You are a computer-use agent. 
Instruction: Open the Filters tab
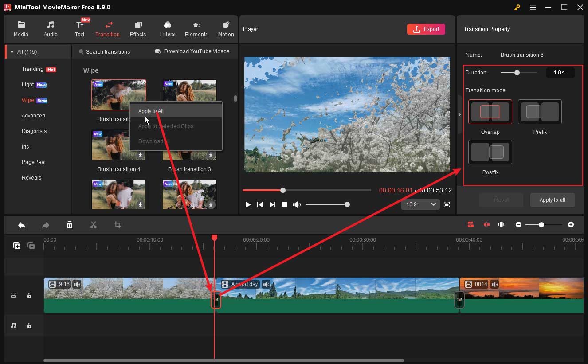click(167, 29)
